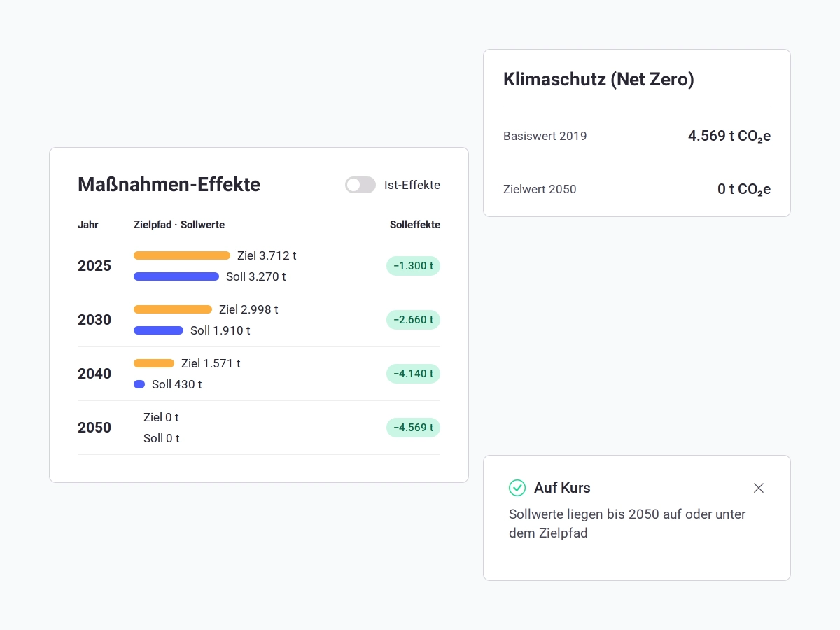This screenshot has height=630, width=840.
Task: Click the 'Klimaschutz (Net Zero)' card title
Action: click(x=598, y=79)
